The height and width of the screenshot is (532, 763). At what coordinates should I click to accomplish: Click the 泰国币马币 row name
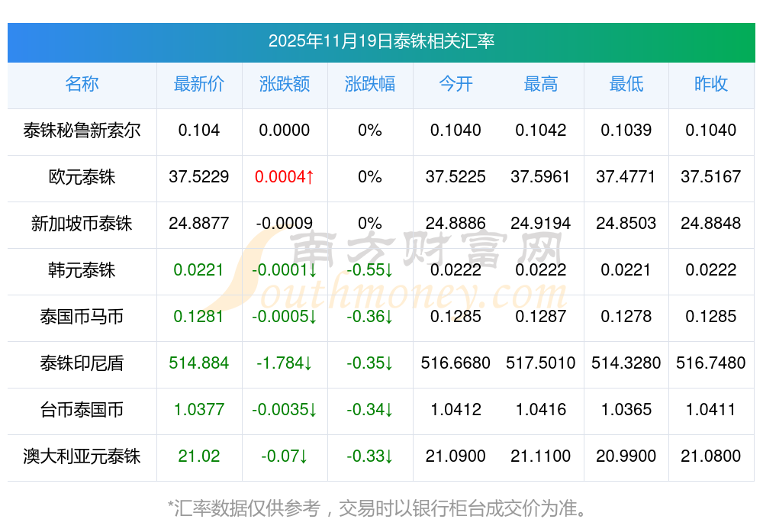pyautogui.click(x=82, y=317)
